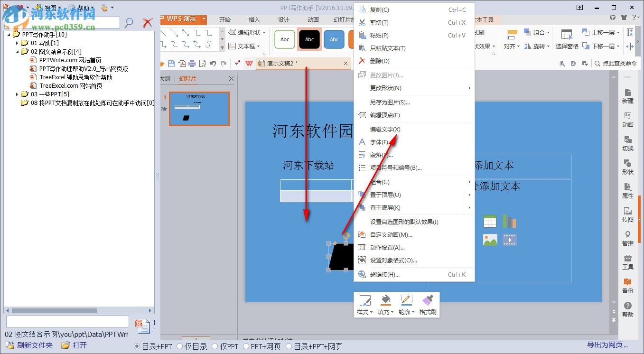This screenshot has width=644, height=354.
Task: Open 传图 in right sidebar
Action: (628, 214)
